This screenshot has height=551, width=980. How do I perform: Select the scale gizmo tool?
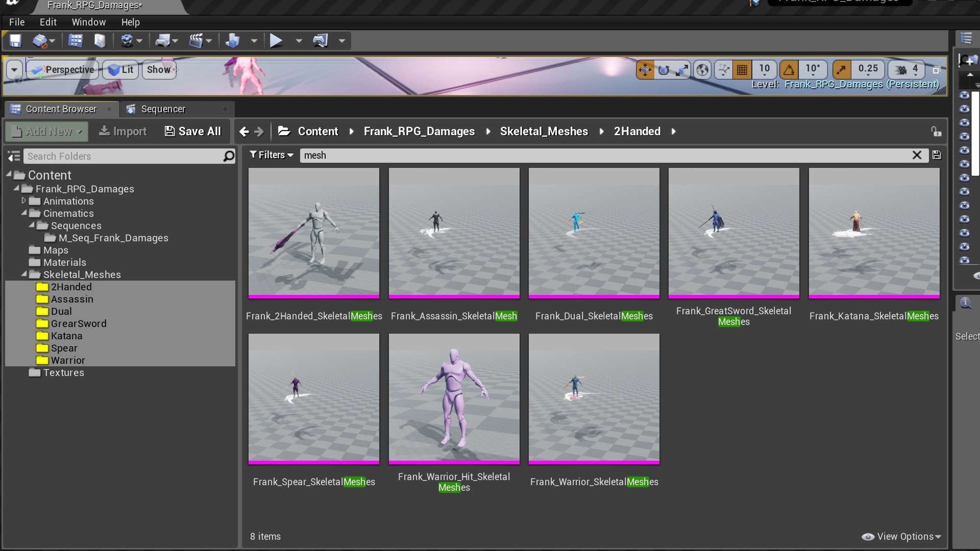pos(682,70)
